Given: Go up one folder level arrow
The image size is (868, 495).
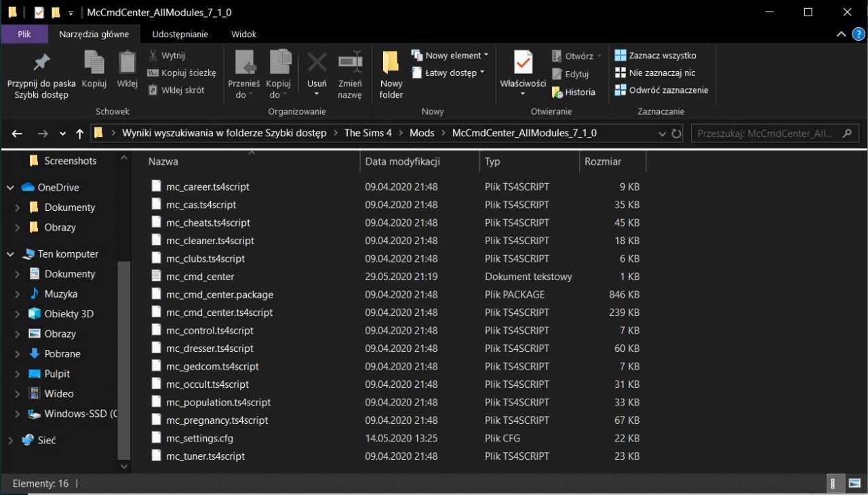Looking at the screenshot, I should click(79, 134).
